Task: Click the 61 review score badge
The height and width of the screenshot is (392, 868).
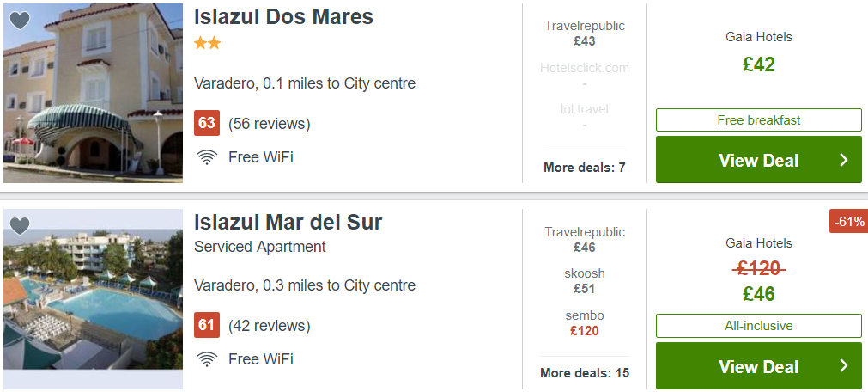Action: [206, 324]
